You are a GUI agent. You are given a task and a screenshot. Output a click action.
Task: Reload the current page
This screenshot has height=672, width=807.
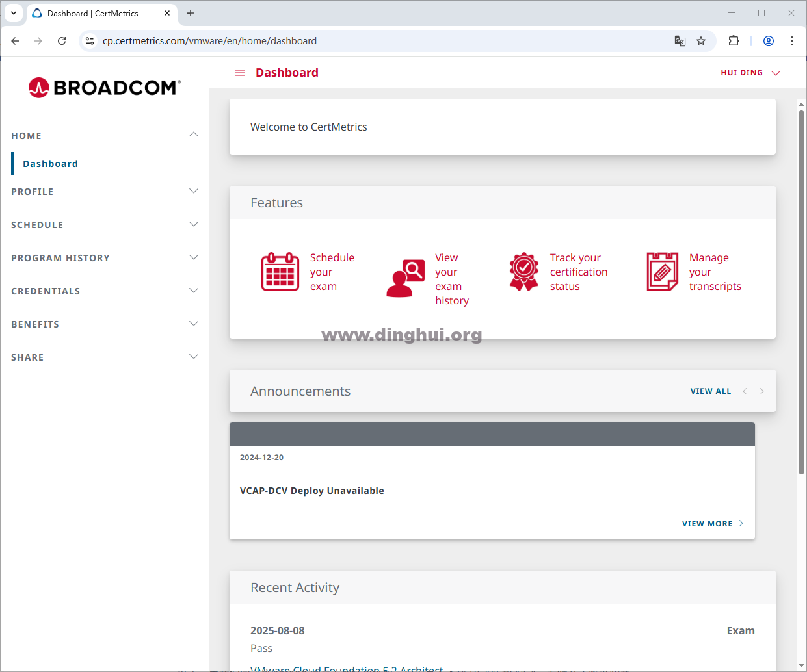pos(62,41)
